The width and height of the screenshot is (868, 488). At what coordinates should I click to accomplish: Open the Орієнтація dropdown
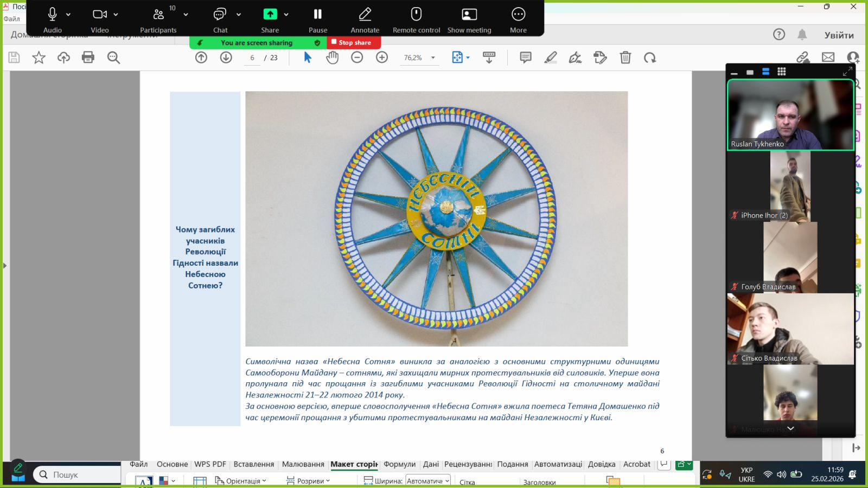pyautogui.click(x=241, y=481)
